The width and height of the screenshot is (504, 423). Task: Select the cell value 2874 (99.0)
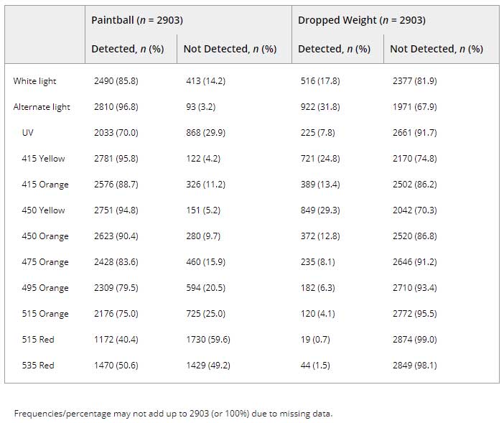click(415, 340)
